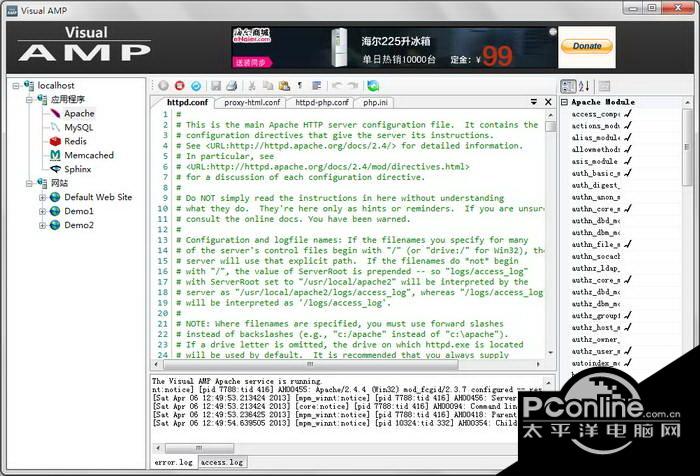Toggle alias_module check
The image size is (700, 476).
(x=628, y=138)
